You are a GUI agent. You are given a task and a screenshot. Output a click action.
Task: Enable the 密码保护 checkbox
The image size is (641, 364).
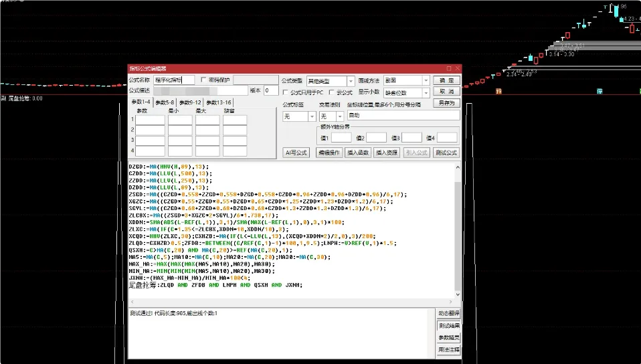coord(203,80)
